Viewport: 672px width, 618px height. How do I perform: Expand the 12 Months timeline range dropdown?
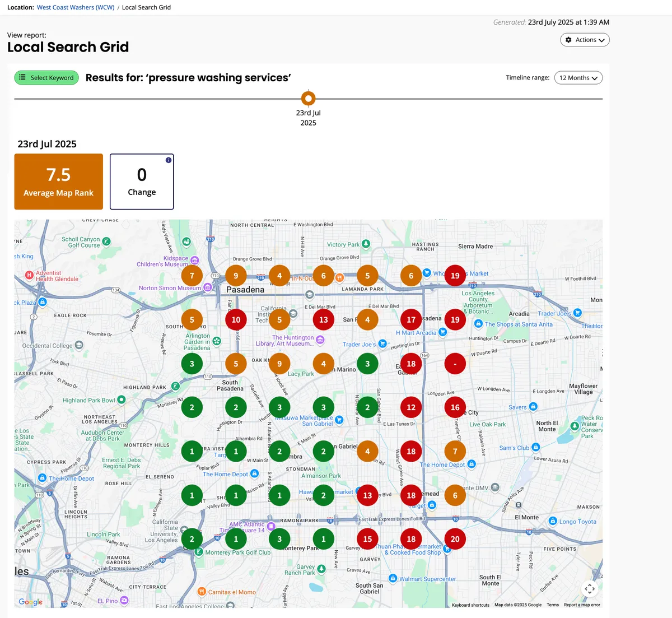click(578, 77)
